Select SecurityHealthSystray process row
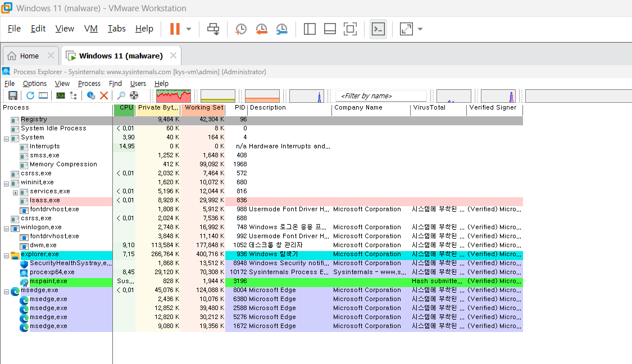 click(x=262, y=263)
